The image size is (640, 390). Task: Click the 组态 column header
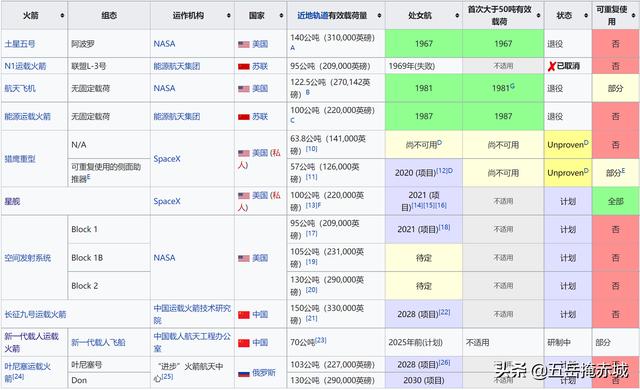tap(109, 16)
